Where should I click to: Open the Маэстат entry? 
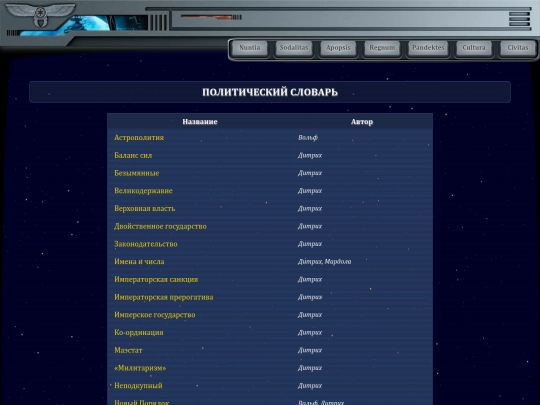click(x=128, y=350)
